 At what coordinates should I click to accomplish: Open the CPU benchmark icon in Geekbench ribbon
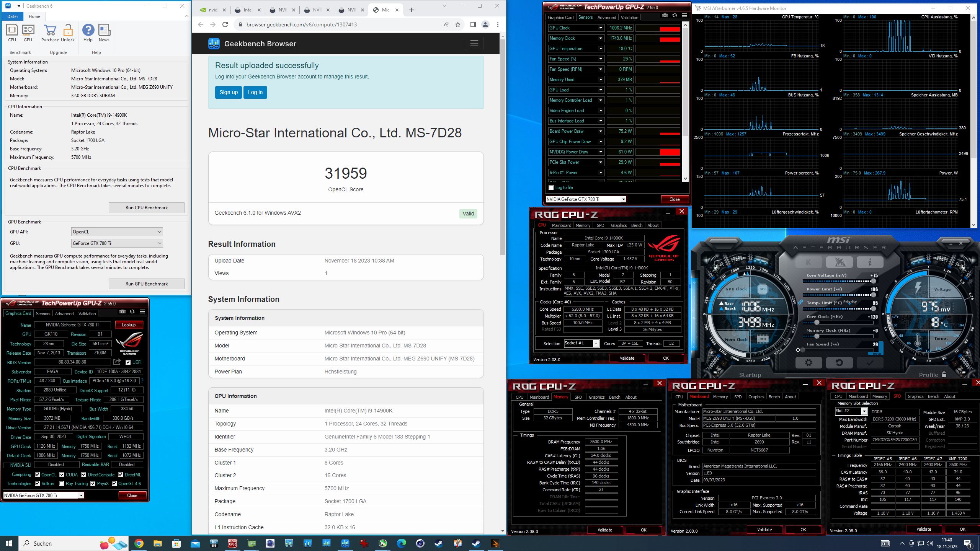tap(12, 33)
